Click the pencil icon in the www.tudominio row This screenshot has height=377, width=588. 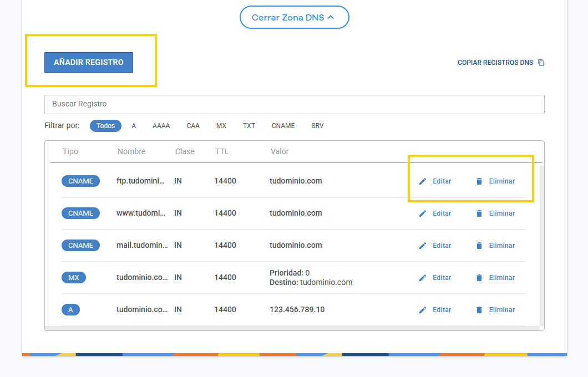[x=423, y=213]
